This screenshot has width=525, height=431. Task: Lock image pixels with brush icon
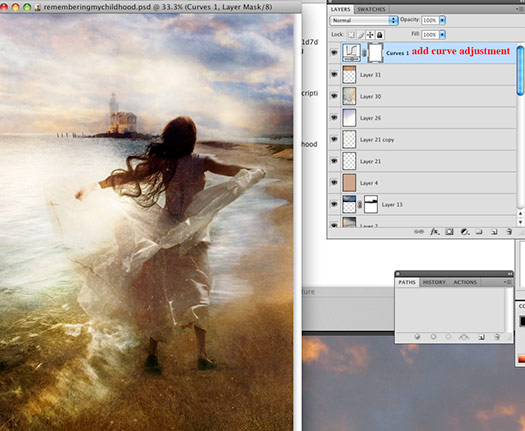[361, 34]
